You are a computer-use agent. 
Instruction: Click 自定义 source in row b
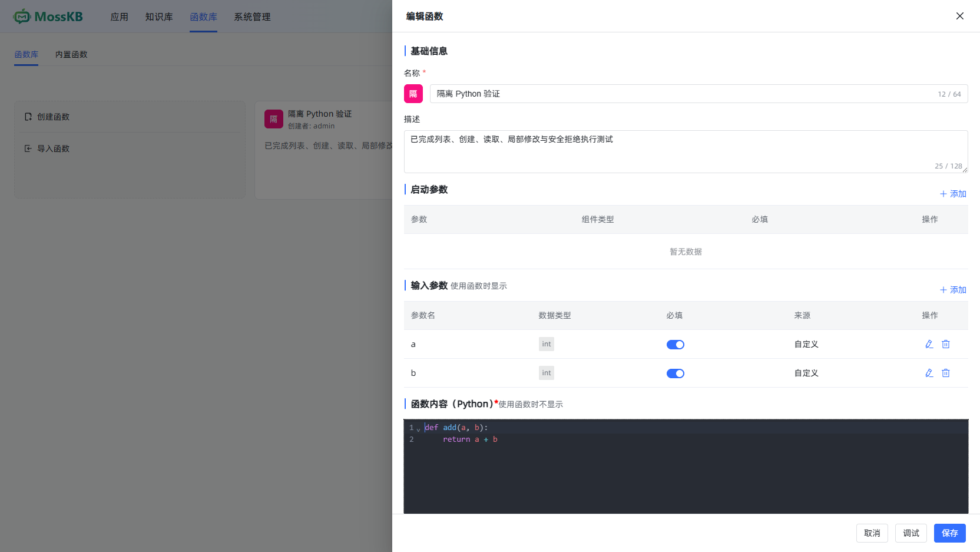pos(806,373)
